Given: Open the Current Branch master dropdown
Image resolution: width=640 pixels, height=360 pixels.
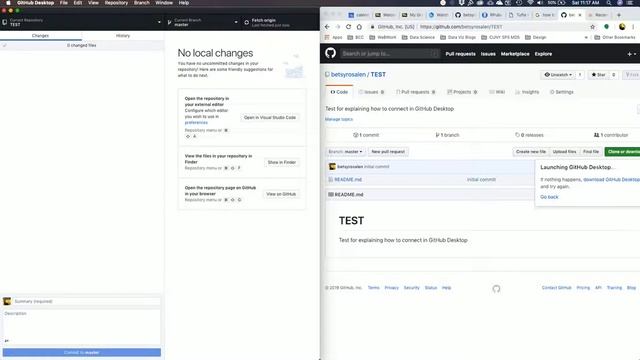Looking at the screenshot, I should 203,22.
